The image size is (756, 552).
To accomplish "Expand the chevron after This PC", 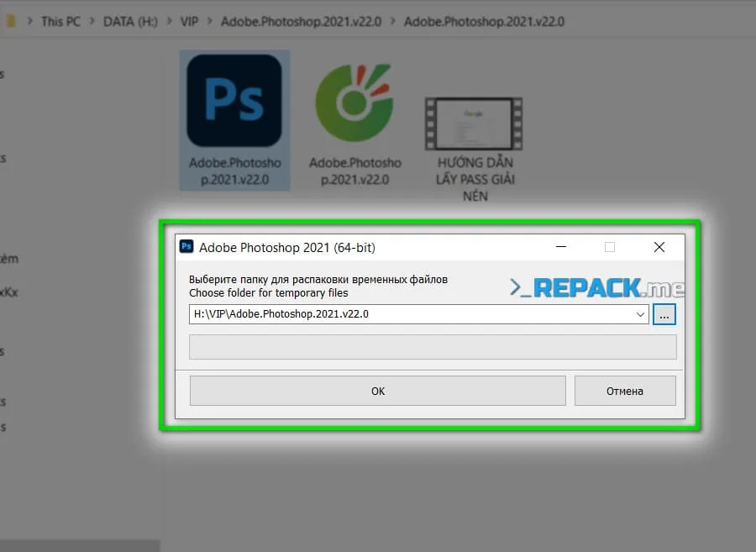I will [x=92, y=21].
